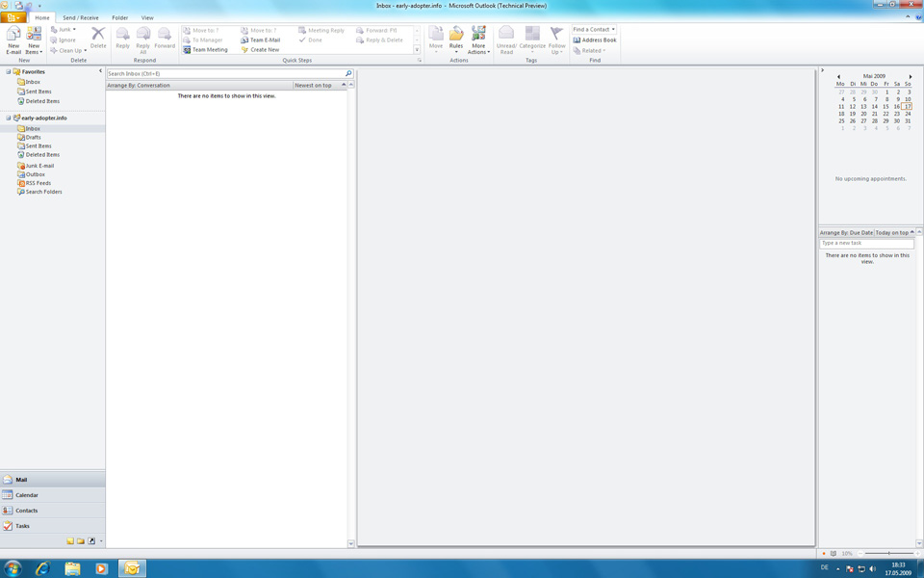Open the Folder ribbon tab
The height and width of the screenshot is (578, 924).
coord(119,17)
